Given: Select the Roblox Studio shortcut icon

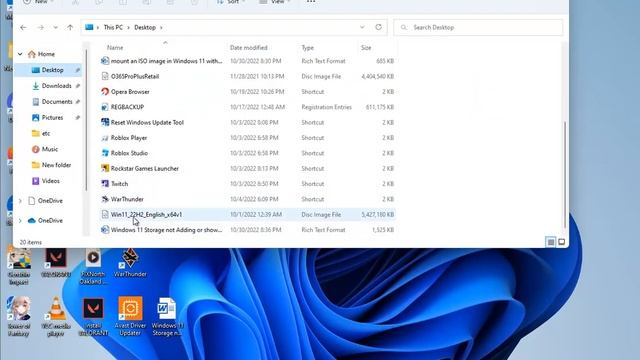Looking at the screenshot, I should 105,153.
